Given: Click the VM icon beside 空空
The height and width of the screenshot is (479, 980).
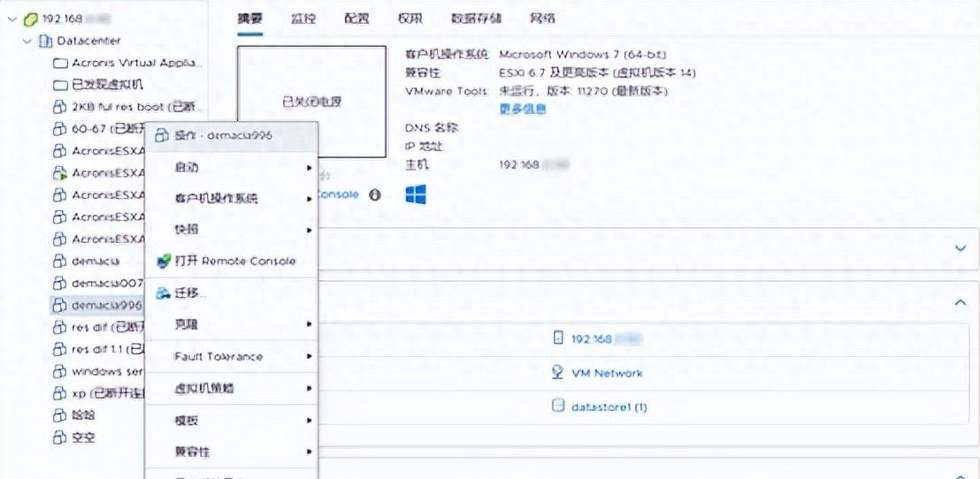Looking at the screenshot, I should [x=58, y=437].
